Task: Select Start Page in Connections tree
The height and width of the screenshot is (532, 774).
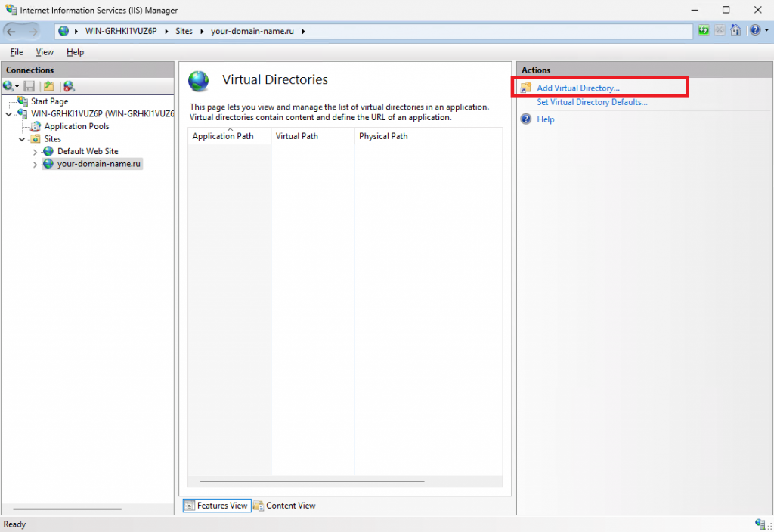Action: click(49, 101)
